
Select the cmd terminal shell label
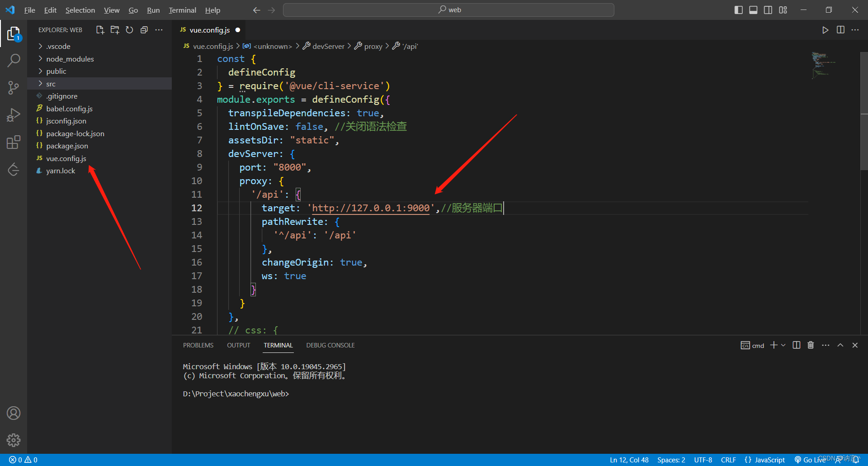[752, 345]
